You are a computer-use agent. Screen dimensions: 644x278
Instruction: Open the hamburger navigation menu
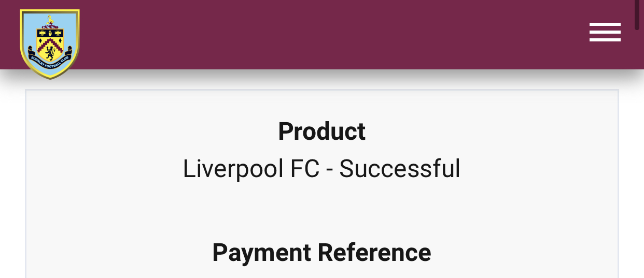pyautogui.click(x=605, y=32)
